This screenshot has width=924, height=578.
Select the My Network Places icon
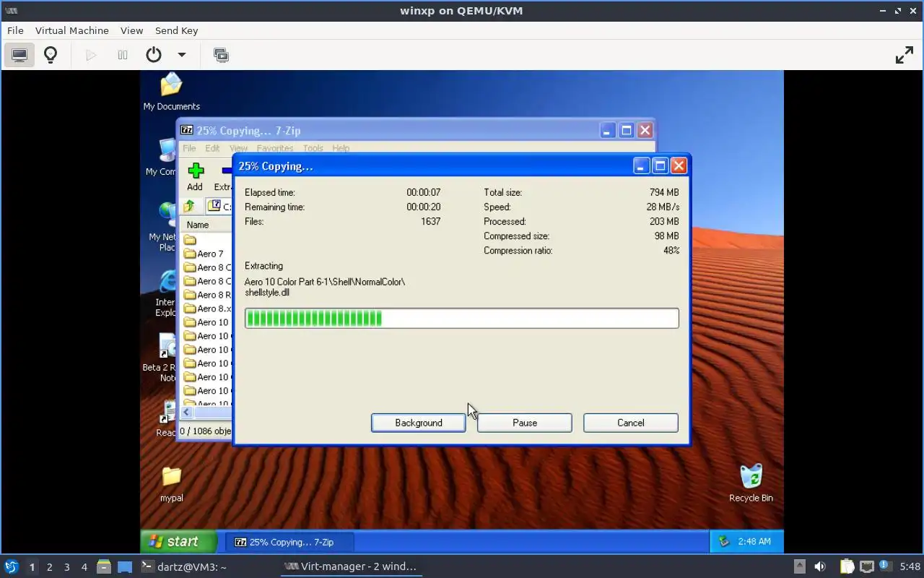coord(164,226)
